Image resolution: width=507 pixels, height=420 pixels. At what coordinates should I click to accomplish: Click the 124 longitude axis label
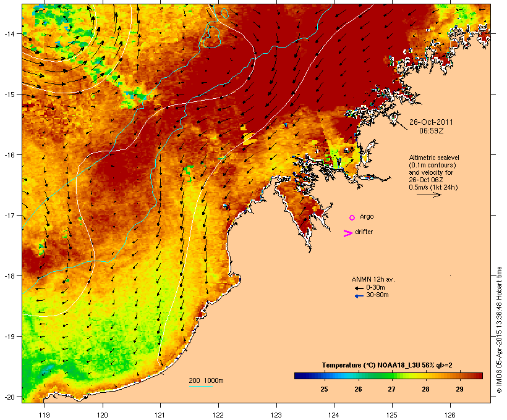(x=334, y=415)
